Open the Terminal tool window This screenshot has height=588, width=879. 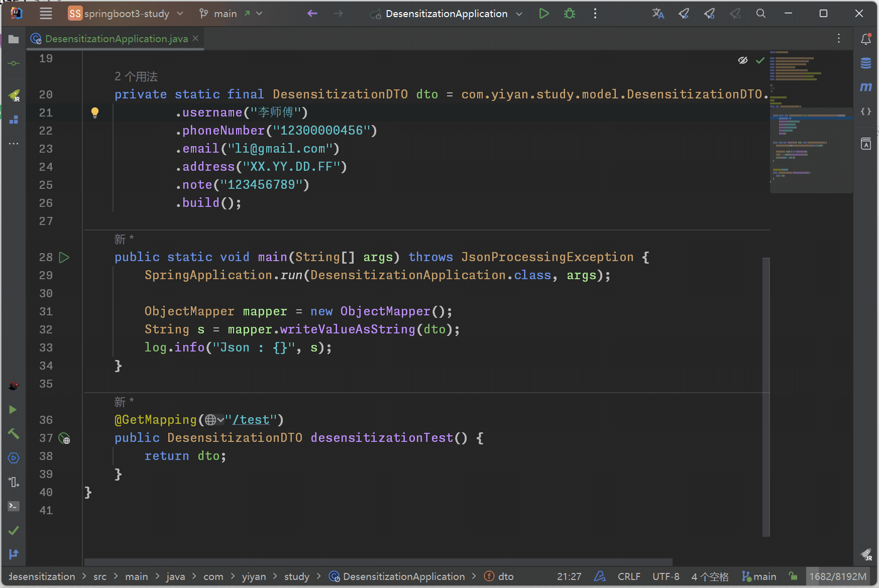[x=14, y=506]
